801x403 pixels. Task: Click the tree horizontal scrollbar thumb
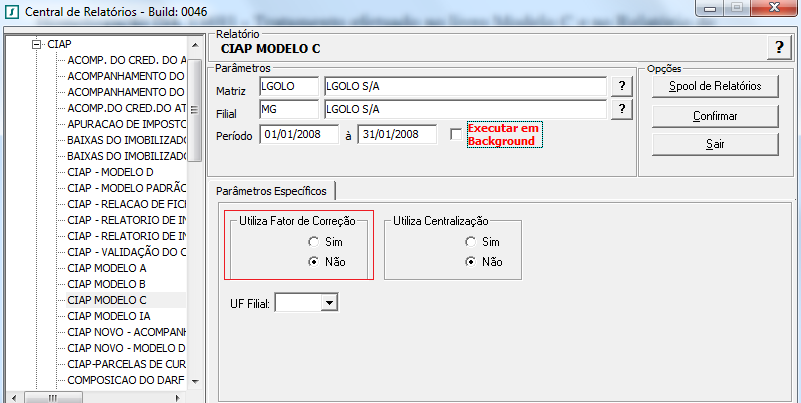tap(52, 398)
